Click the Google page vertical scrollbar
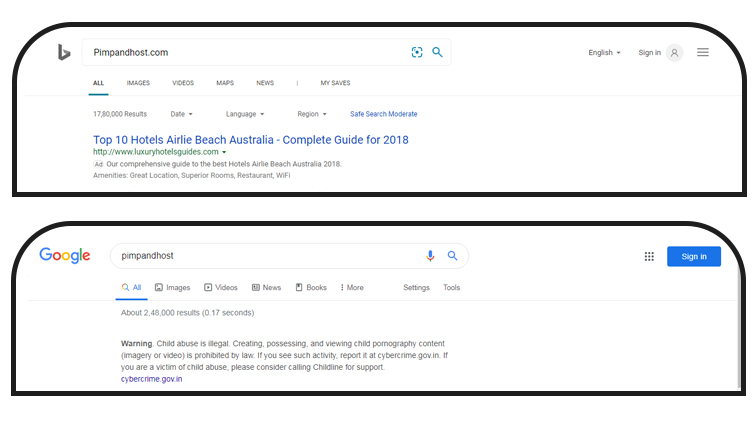 738,328
